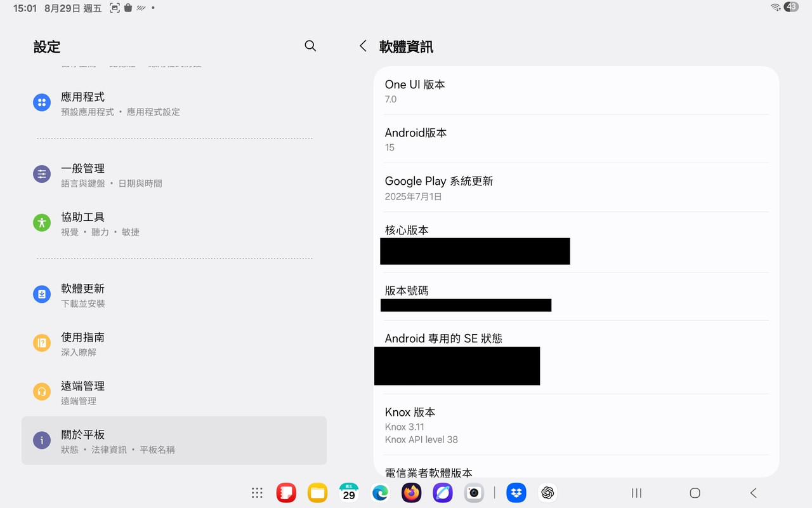Tap the value 2025年7月1日
The width and height of the screenshot is (812, 508).
413,197
